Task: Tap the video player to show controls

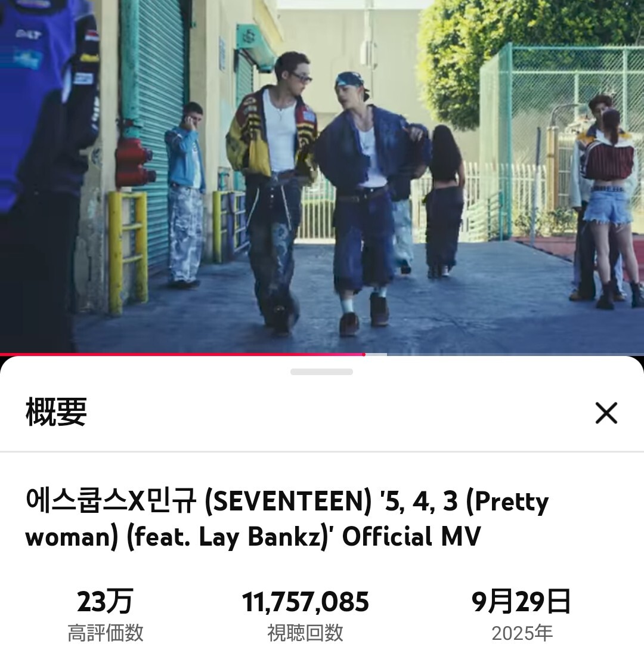Action: [322, 176]
